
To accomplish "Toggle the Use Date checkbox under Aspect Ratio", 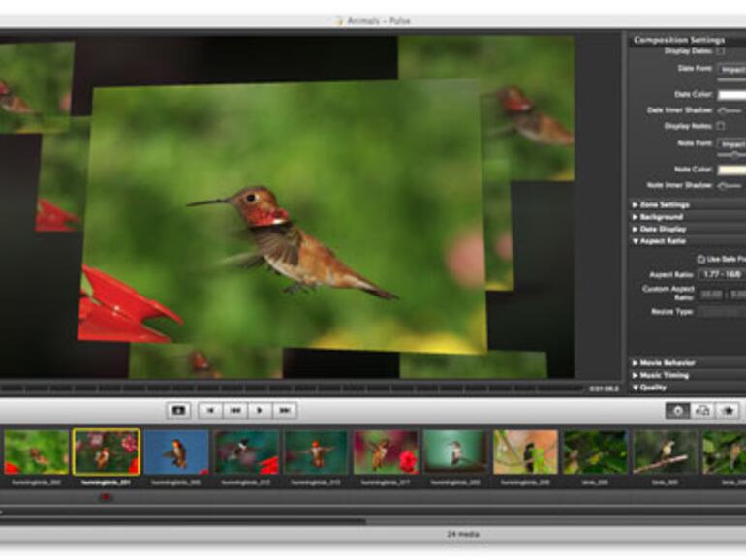I will [x=700, y=260].
